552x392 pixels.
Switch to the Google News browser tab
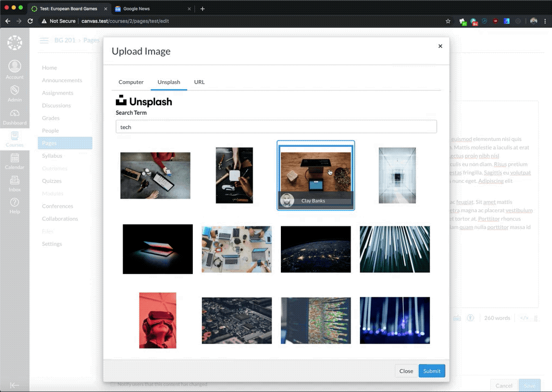coord(153,9)
